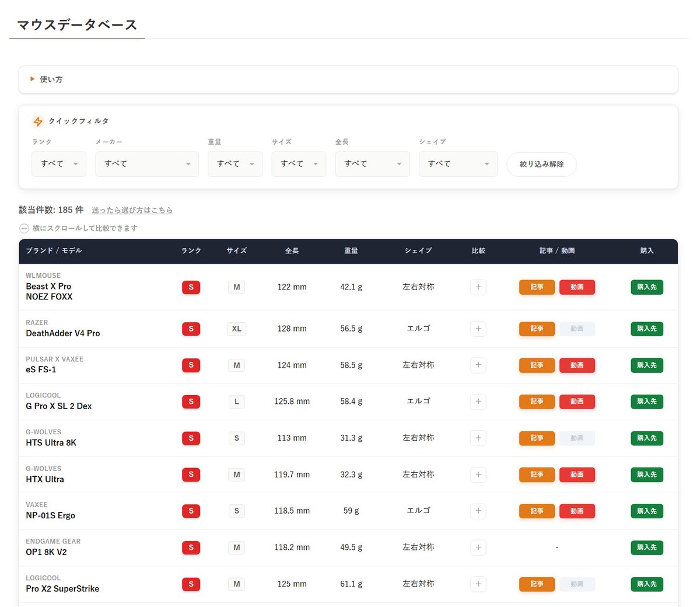Viewport: 700px width, 607px height.
Task: Add HTS Ultra 8K to comparison
Action: pyautogui.click(x=478, y=438)
